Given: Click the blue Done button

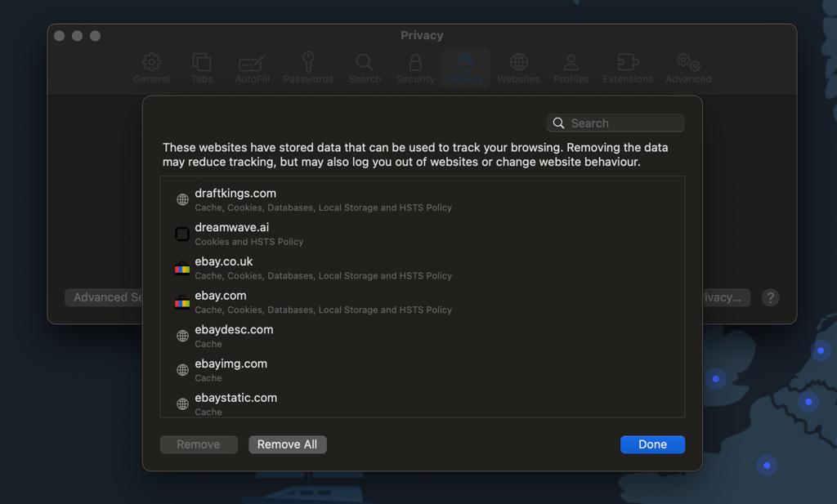Looking at the screenshot, I should pos(652,445).
